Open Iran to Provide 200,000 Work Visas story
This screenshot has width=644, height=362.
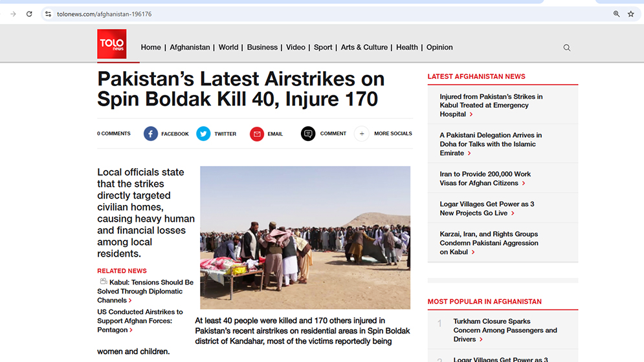(x=485, y=178)
